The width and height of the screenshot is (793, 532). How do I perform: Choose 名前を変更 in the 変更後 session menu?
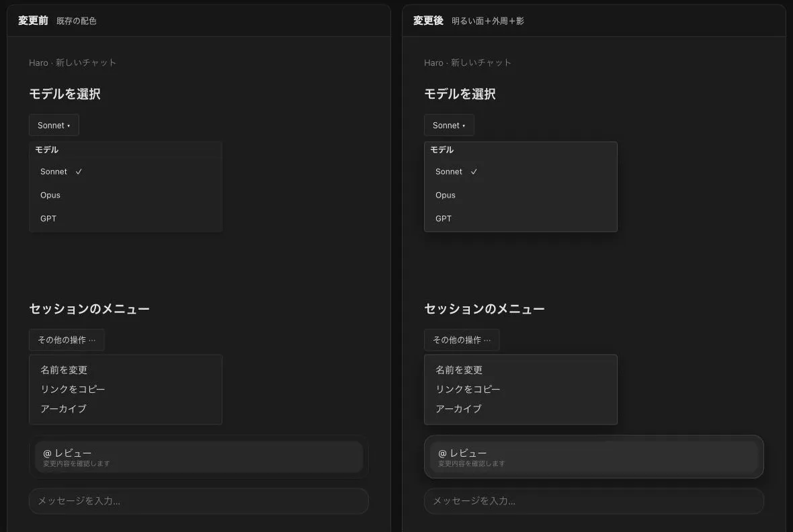(520, 370)
